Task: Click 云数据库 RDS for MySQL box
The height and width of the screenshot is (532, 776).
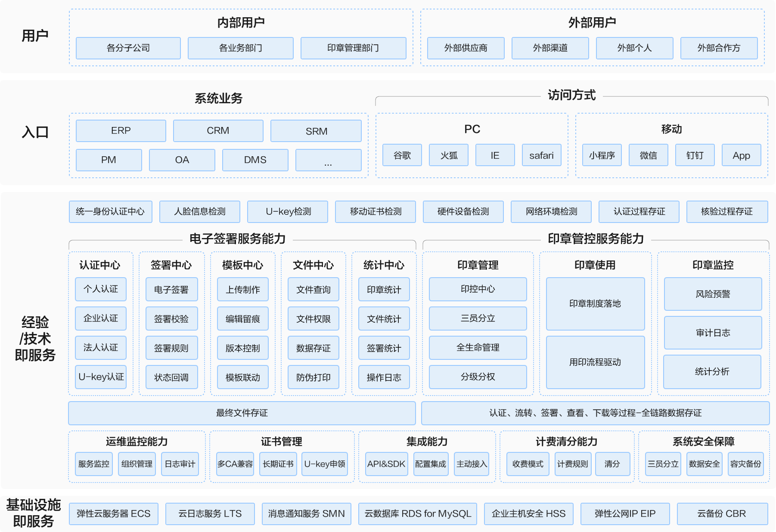Action: click(418, 513)
